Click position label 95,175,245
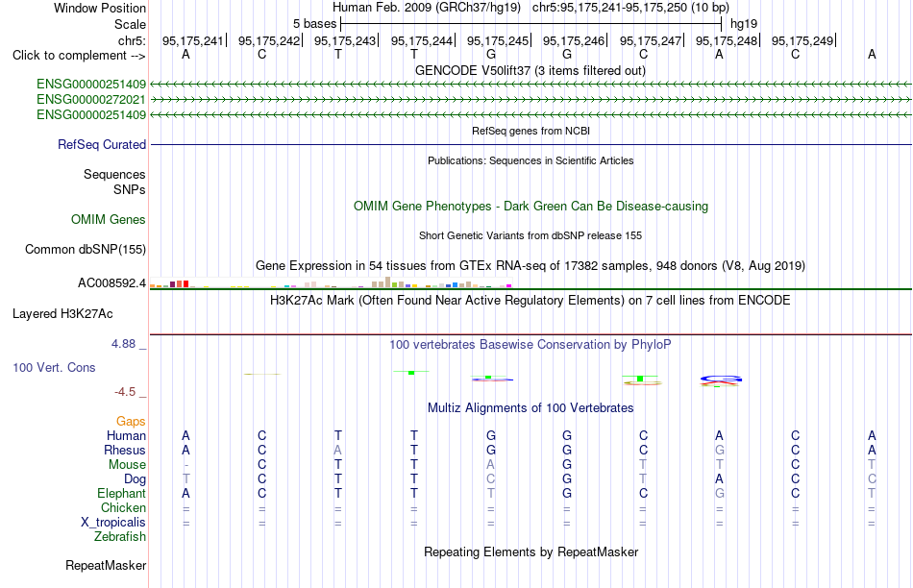Viewport: 913px width, 588px height. pyautogui.click(x=498, y=40)
